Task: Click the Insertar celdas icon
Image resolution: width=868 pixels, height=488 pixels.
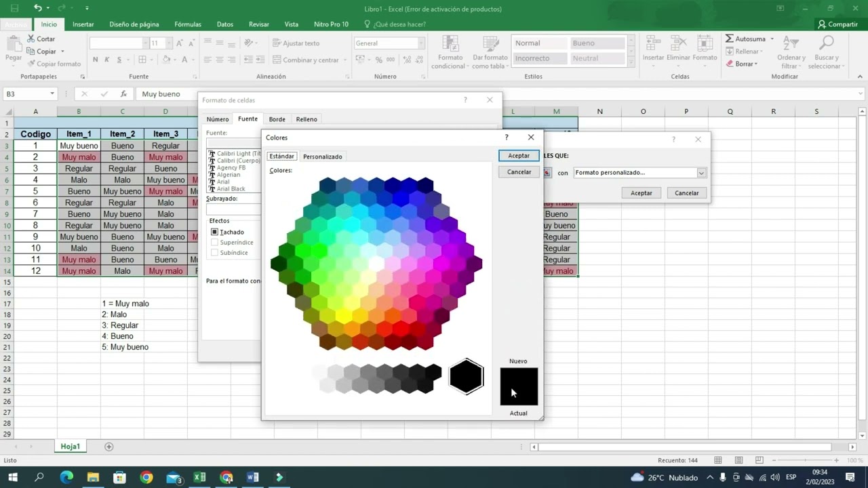Action: click(654, 44)
